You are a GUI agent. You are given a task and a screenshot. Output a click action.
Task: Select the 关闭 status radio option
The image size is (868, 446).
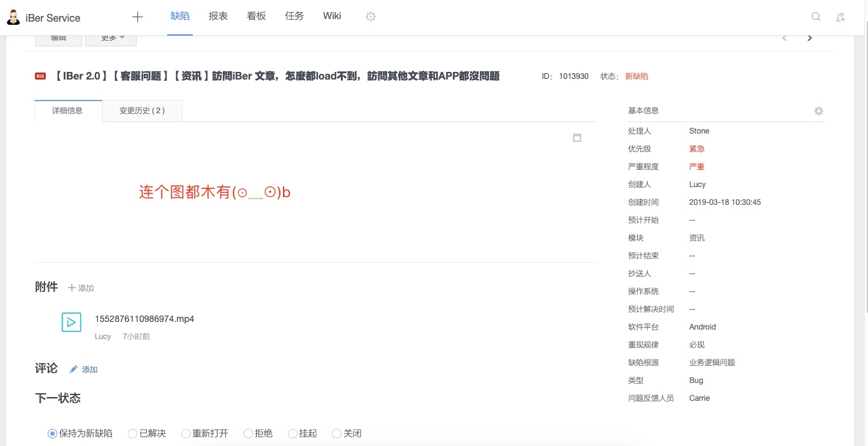tap(337, 433)
